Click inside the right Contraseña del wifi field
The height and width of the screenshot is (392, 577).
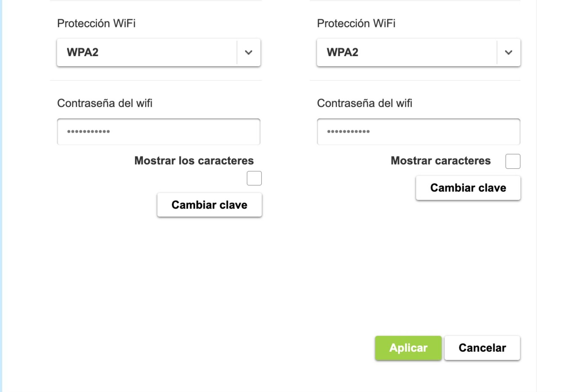pos(418,132)
